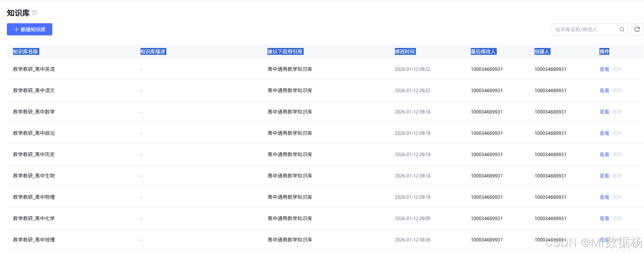
Task: Select the 教学教研_高中历史 name cell
Action: click(x=34, y=155)
